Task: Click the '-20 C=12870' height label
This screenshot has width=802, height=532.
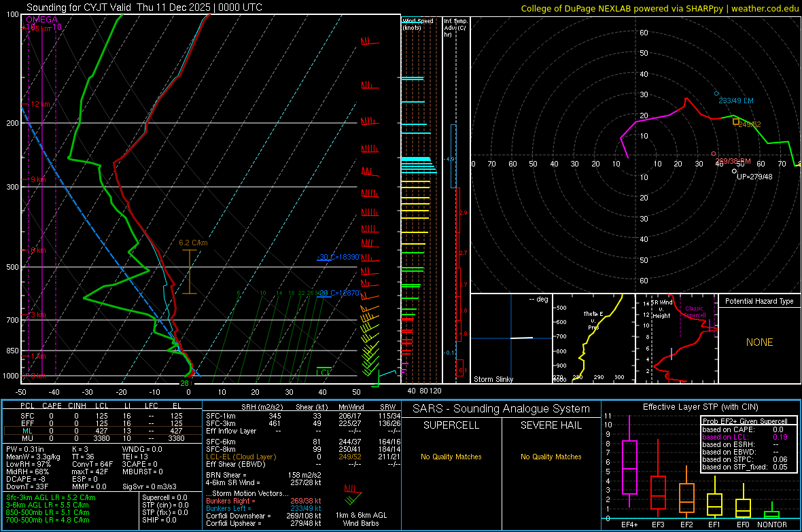Action: [x=339, y=293]
